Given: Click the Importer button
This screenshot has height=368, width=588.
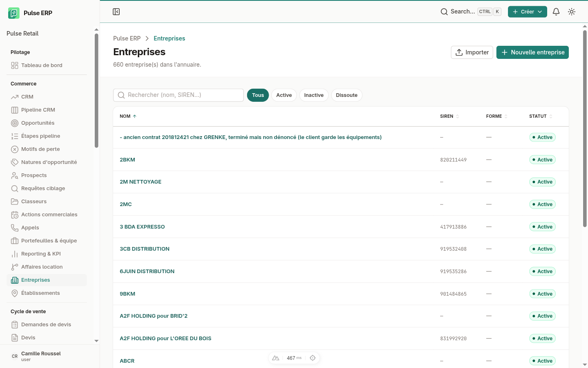Looking at the screenshot, I should (472, 52).
